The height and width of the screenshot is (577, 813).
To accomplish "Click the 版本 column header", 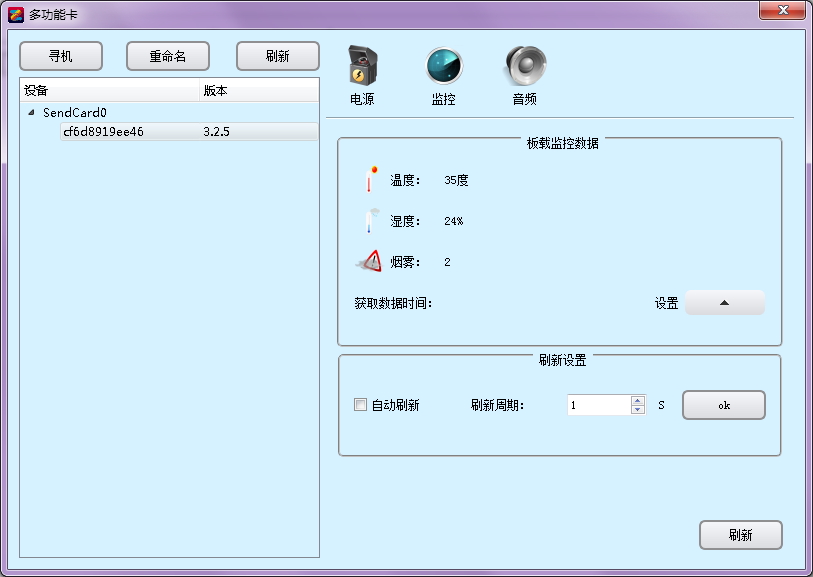I will [258, 90].
